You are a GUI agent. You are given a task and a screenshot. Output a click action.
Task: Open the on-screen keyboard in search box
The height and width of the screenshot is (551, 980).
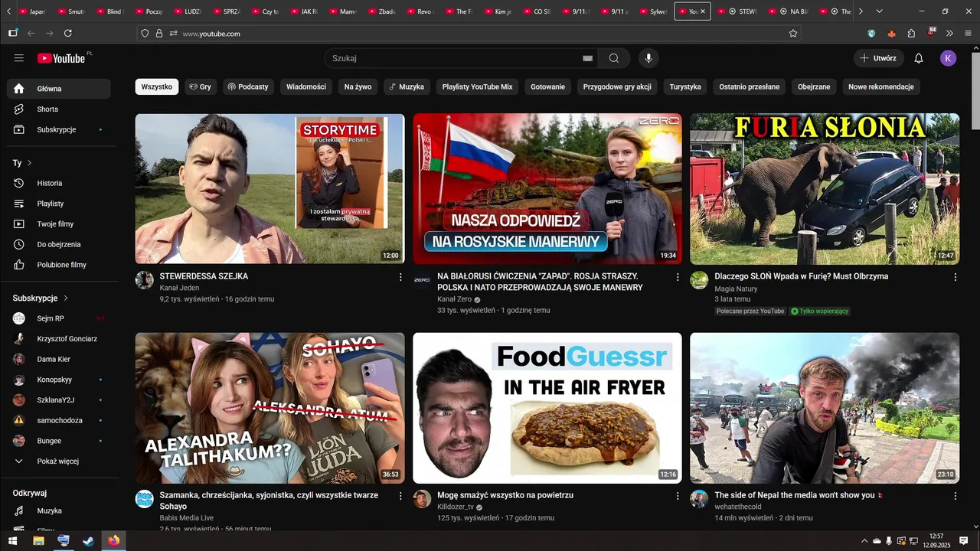tap(587, 58)
